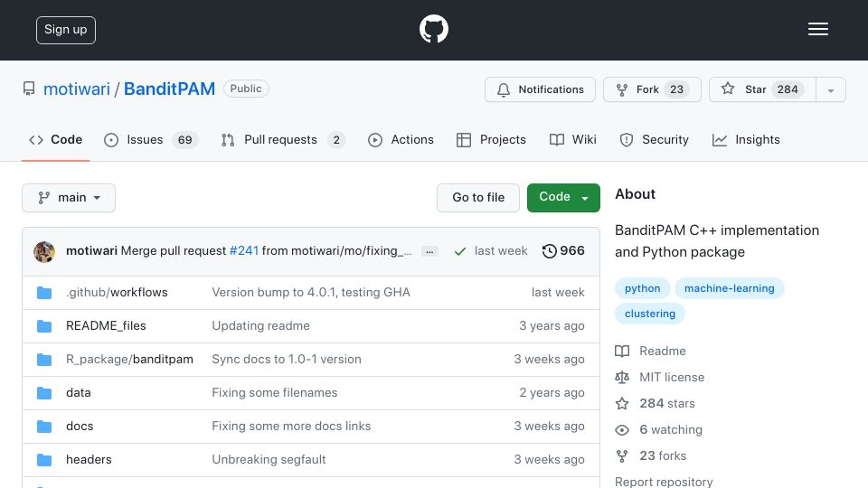868x488 pixels.
Task: Star the repository
Action: pos(762,89)
